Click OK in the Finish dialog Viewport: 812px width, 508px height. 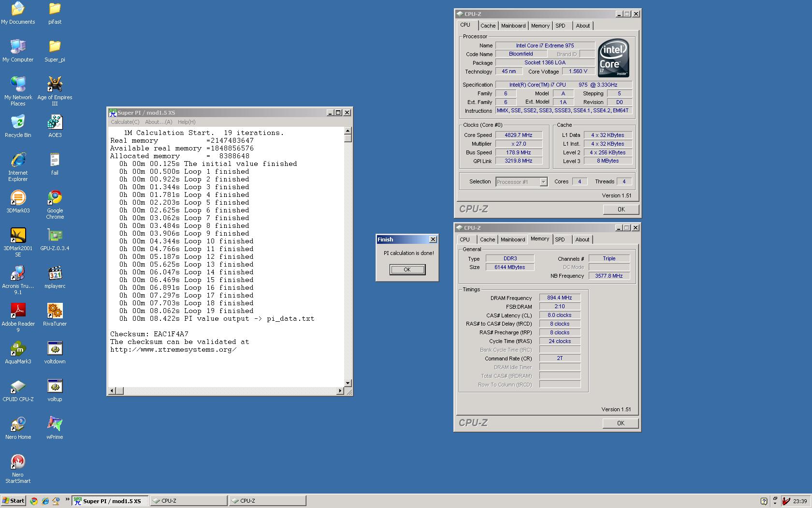click(407, 269)
